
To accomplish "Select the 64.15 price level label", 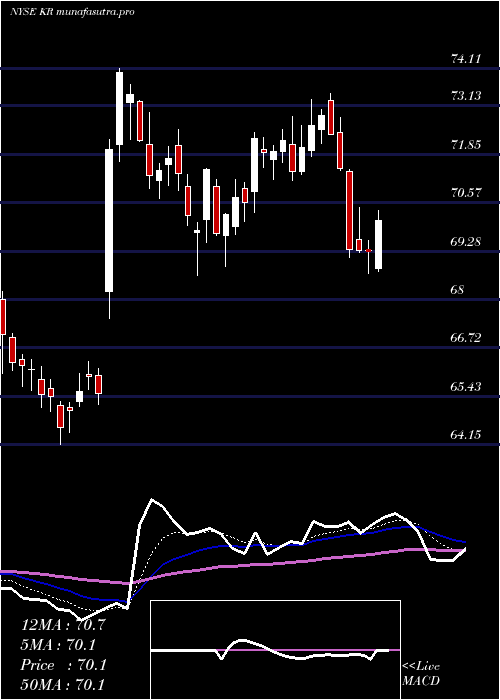I will 466,434.
